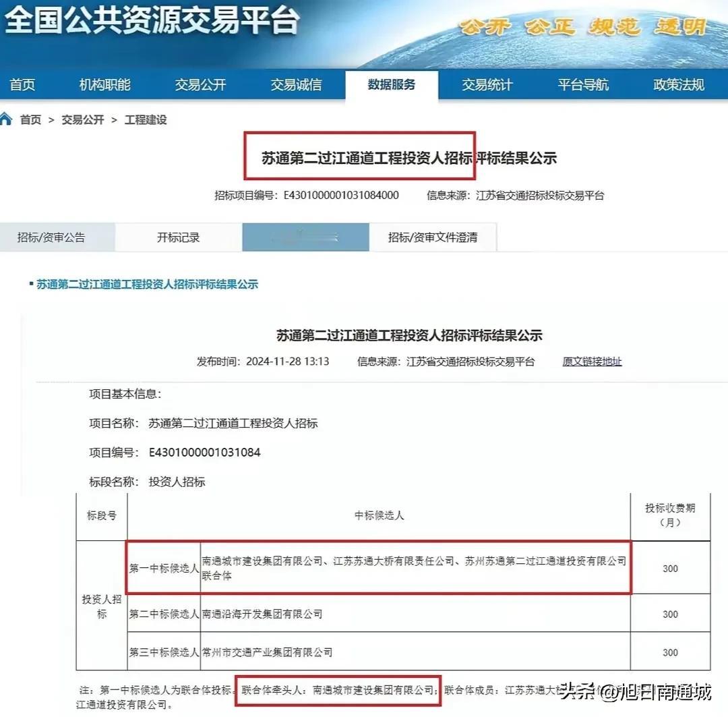
Task: Click the 南通沿海开发集团有限公司 cell
Action: click(415, 614)
